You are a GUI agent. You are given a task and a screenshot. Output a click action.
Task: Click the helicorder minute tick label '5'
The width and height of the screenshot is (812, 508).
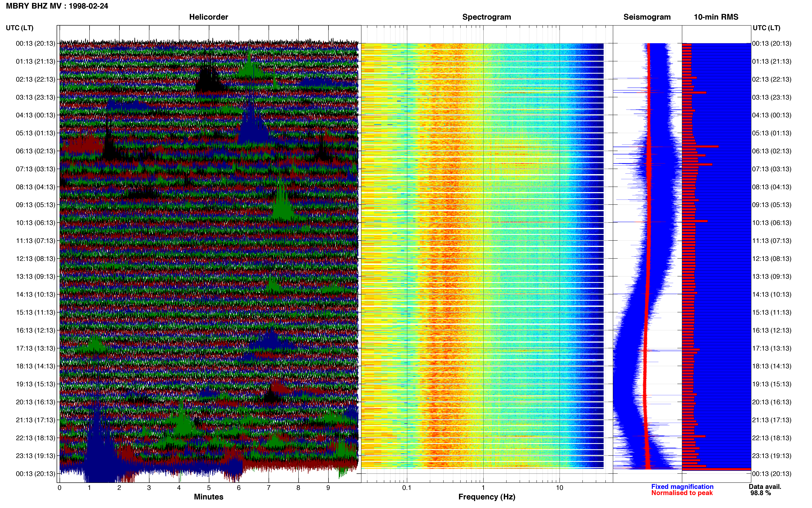click(x=209, y=488)
